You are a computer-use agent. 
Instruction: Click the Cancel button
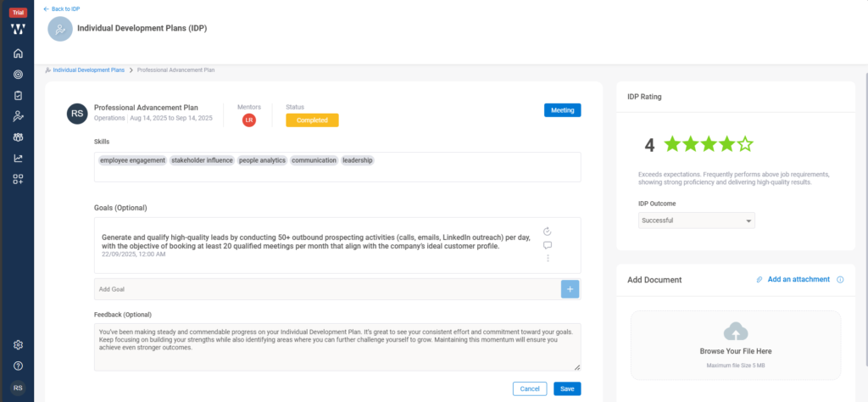pyautogui.click(x=530, y=388)
